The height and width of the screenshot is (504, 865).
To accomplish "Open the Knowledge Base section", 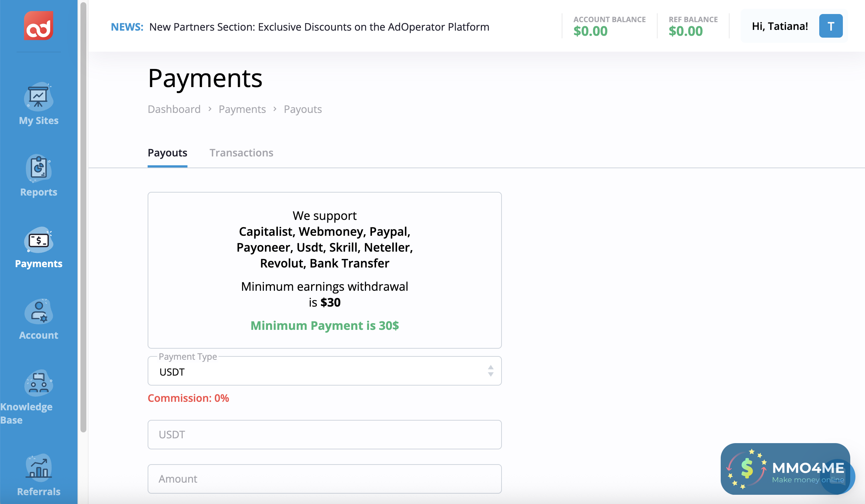I will (38, 384).
